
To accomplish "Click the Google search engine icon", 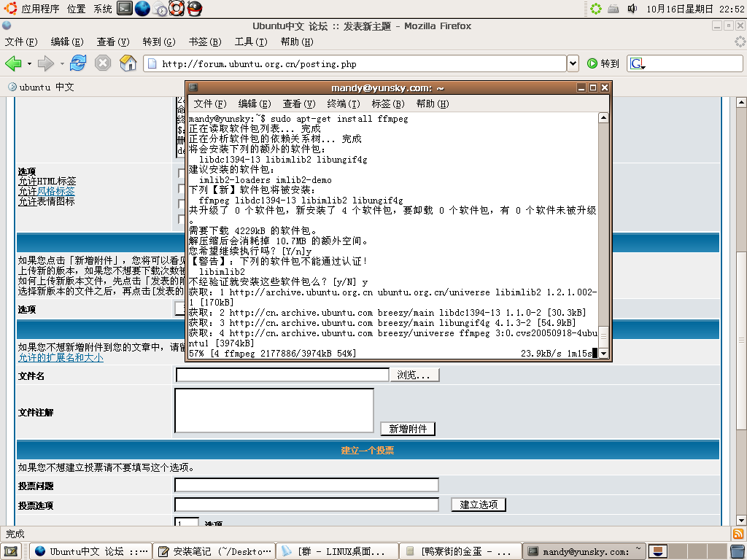I will pyautogui.click(x=637, y=63).
